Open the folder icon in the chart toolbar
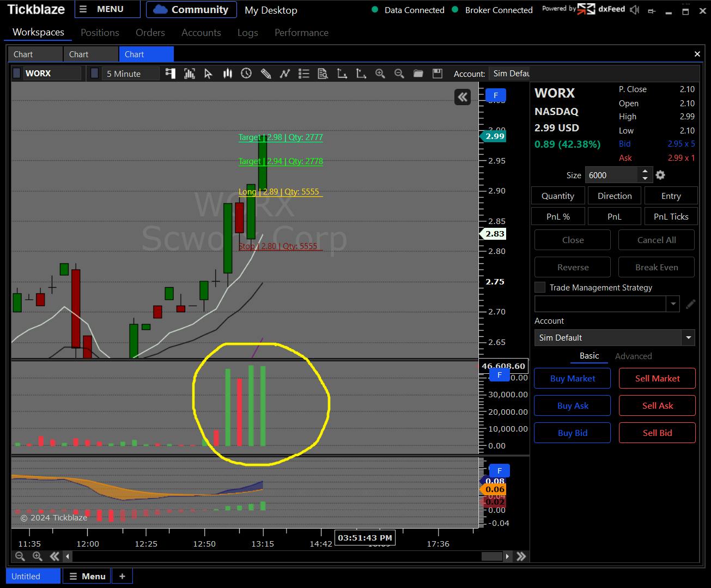The image size is (711, 588). 418,74
